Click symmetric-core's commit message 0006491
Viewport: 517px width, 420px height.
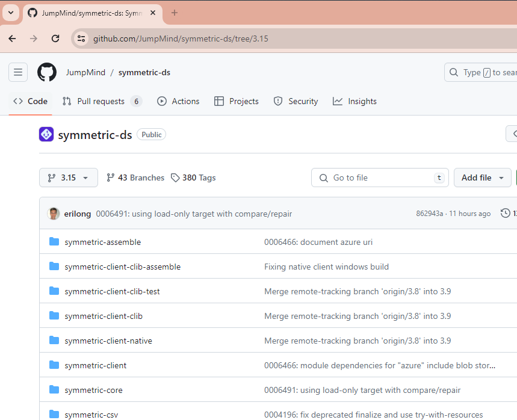click(x=362, y=391)
